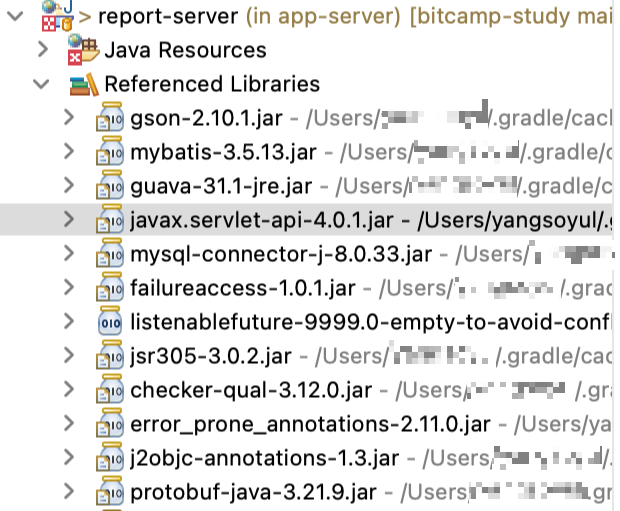The height and width of the screenshot is (511, 620).
Task: Select error_prone_annotations-2.11.0.jar entry text
Action: tap(310, 425)
